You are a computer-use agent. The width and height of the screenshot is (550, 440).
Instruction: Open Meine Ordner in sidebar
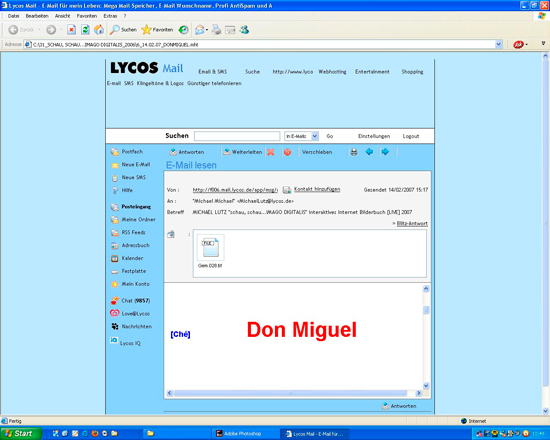133,220
